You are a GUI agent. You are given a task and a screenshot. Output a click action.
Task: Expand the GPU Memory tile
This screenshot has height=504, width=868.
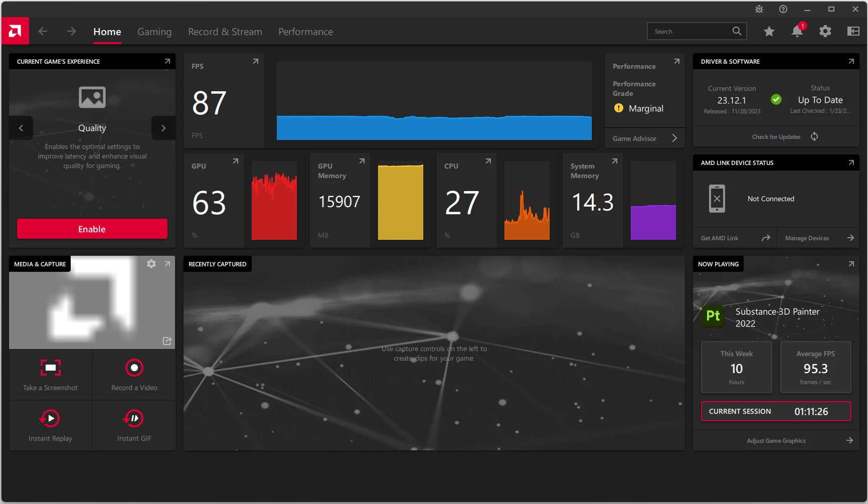tap(362, 161)
